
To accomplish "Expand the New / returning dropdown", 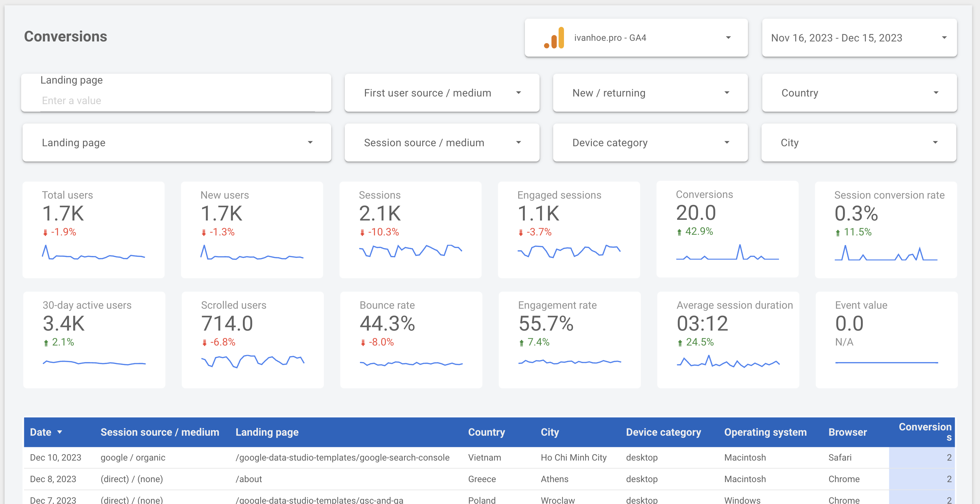I will (727, 93).
